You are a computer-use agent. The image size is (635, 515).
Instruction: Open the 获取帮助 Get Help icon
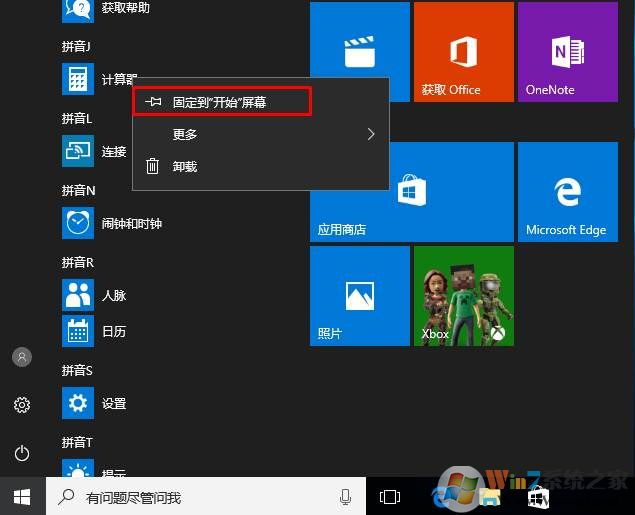pos(78,9)
